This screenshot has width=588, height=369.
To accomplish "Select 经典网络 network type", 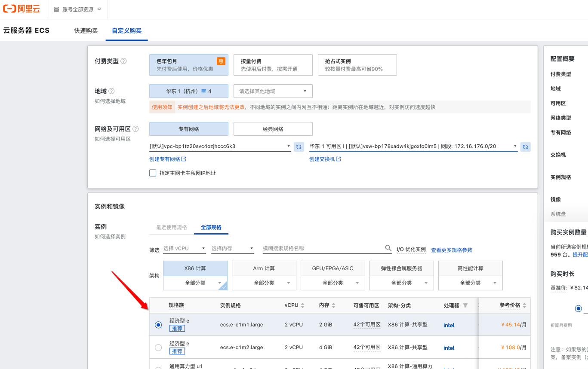I will [x=273, y=129].
